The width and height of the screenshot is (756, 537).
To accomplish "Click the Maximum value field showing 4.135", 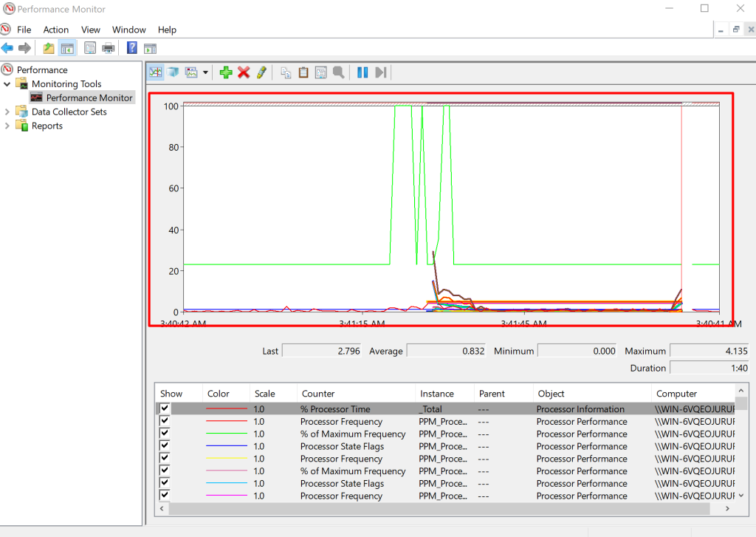I will coord(709,351).
